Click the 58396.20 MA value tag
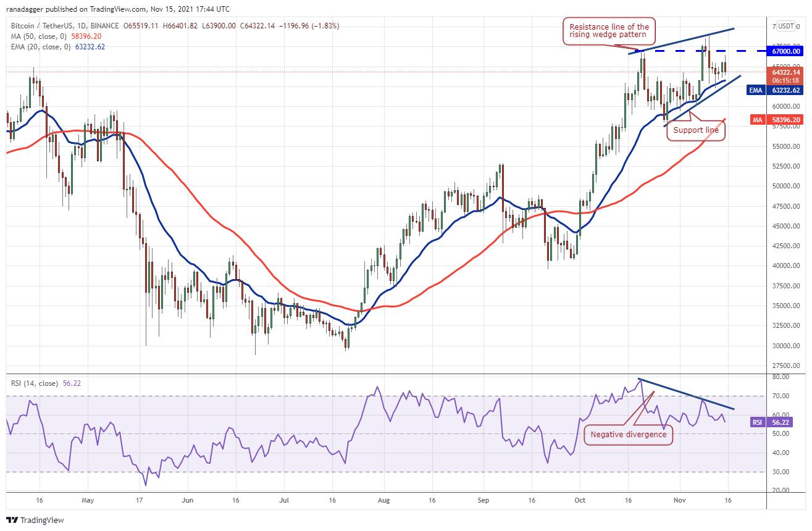812x531 pixels. [785, 120]
